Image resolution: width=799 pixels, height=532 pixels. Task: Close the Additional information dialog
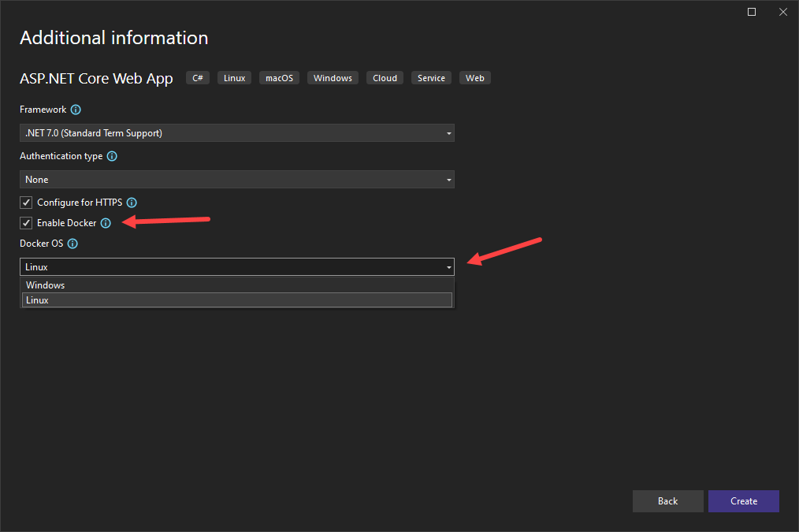tap(782, 12)
